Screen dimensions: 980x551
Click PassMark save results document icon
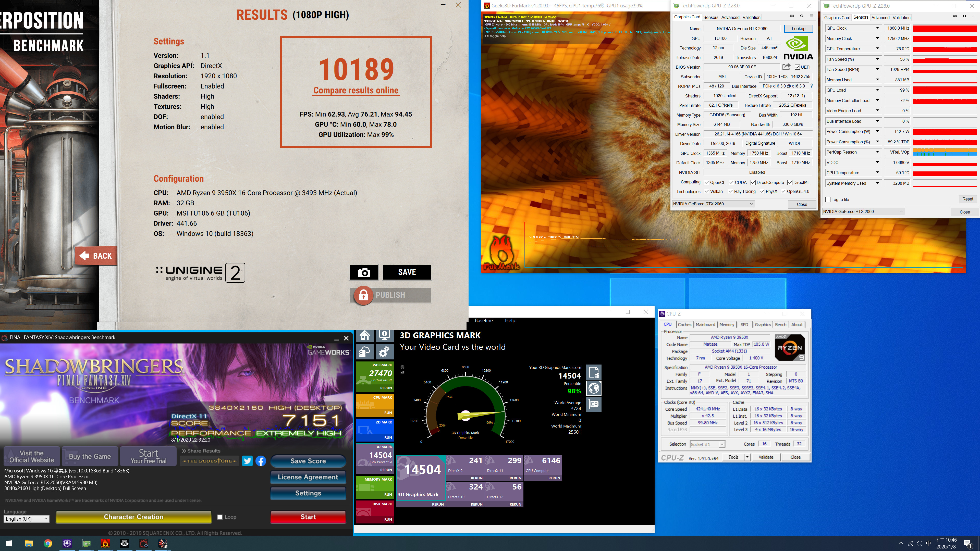click(594, 372)
